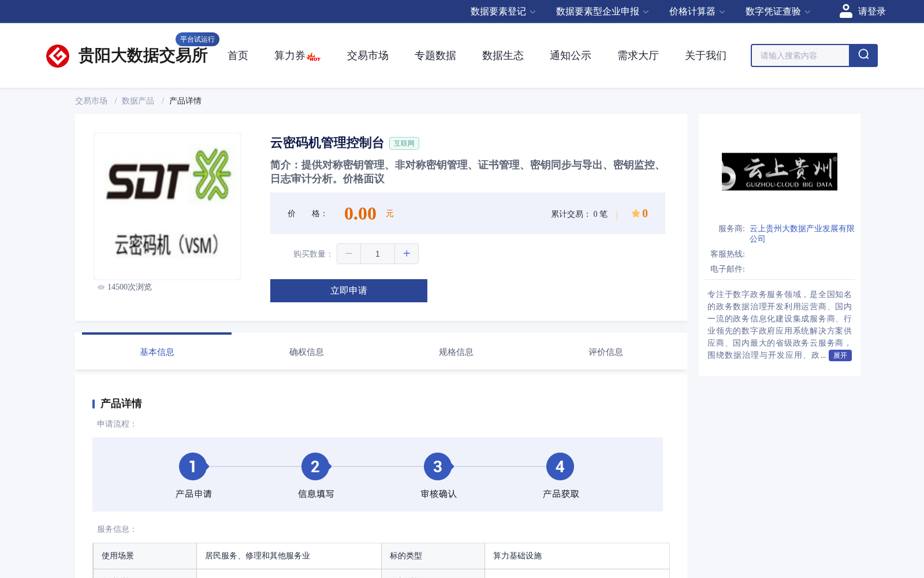Open the 需求大厅 nav item

pos(638,55)
